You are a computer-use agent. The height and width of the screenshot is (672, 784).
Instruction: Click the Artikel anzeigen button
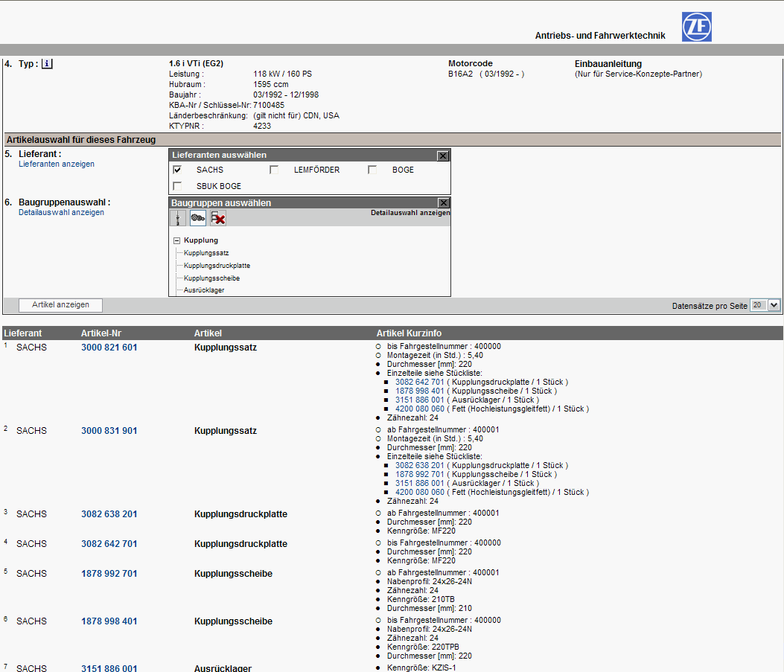[x=60, y=305]
